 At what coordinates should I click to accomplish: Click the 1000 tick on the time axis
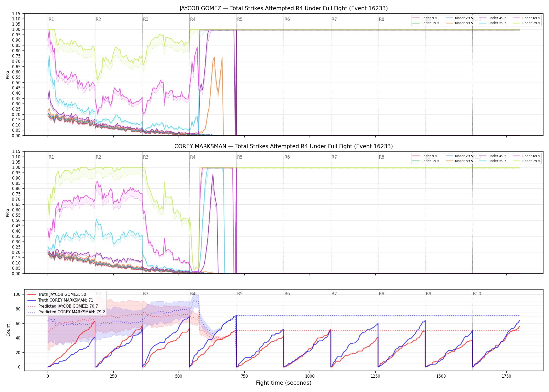(x=310, y=376)
